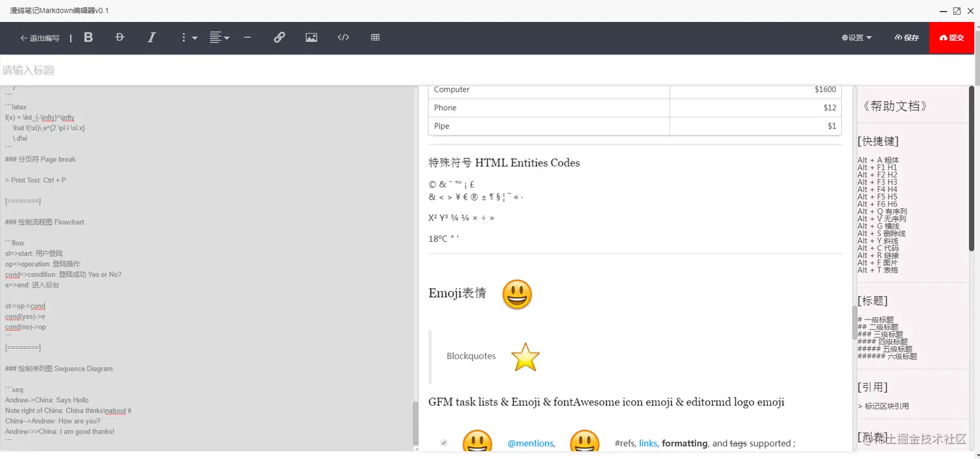Open the heading/alignment lines dropdown

coord(220,38)
